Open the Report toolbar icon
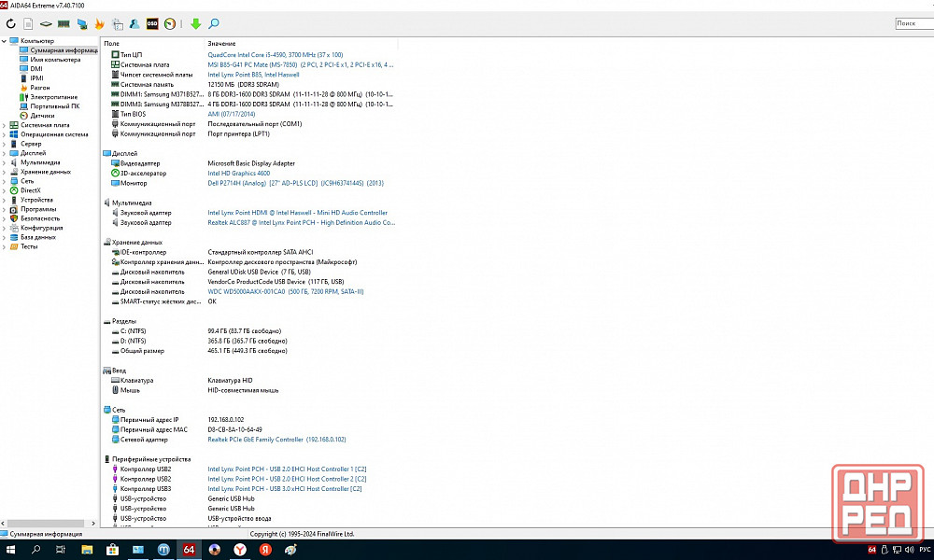The image size is (934, 560). (x=28, y=23)
